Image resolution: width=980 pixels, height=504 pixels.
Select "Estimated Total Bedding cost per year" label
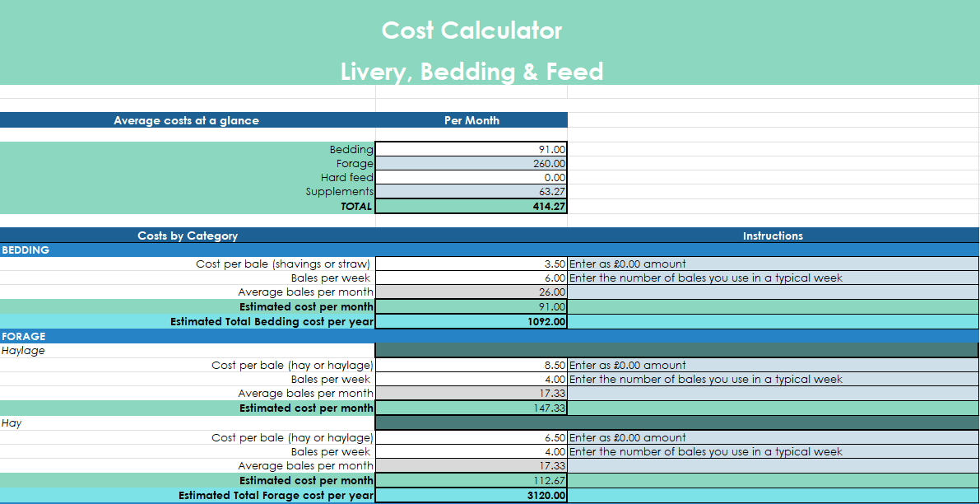pos(272,321)
